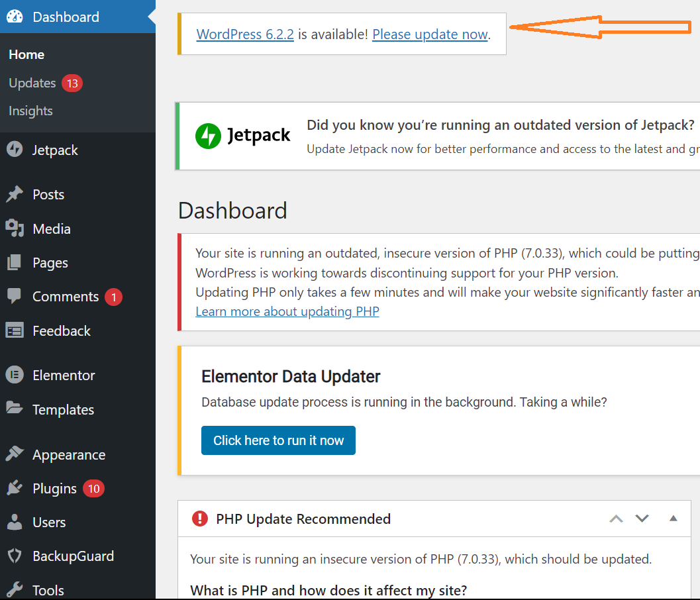
Task: Click the Appearance paintbrush icon
Action: click(15, 454)
